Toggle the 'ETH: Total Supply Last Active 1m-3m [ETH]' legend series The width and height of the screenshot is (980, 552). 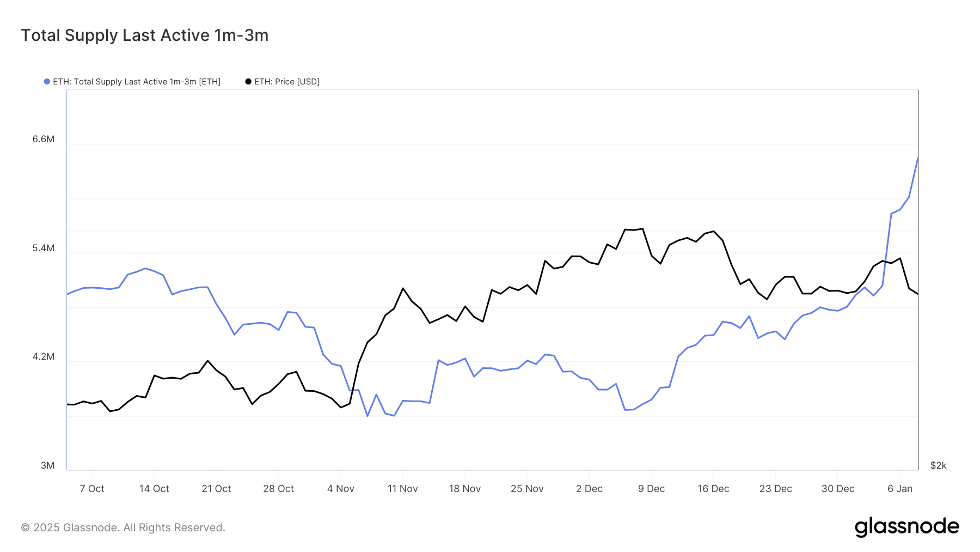pyautogui.click(x=136, y=82)
